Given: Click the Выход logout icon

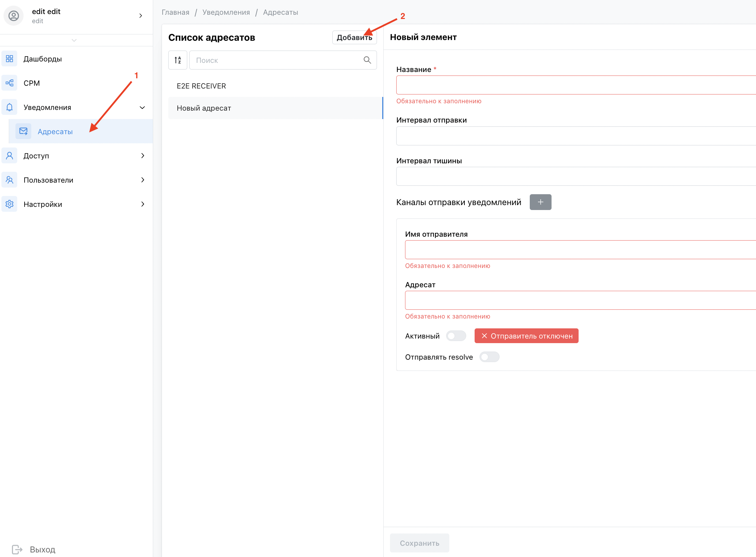Looking at the screenshot, I should pos(17,549).
